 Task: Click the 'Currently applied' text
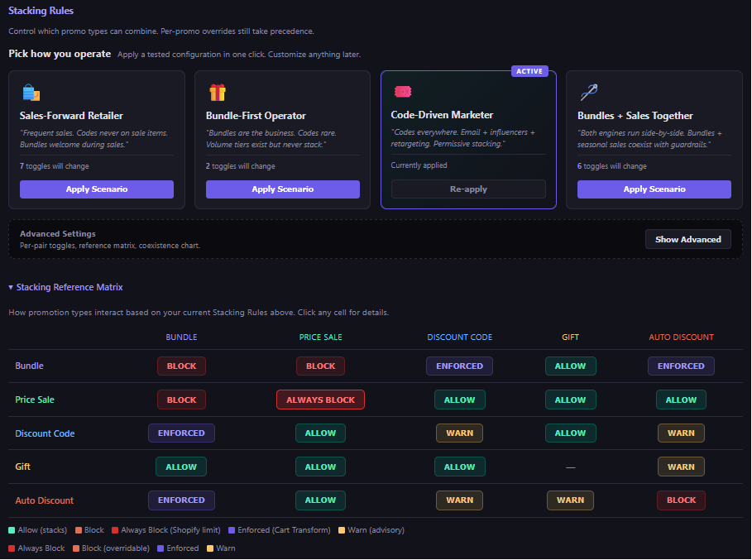click(x=419, y=165)
